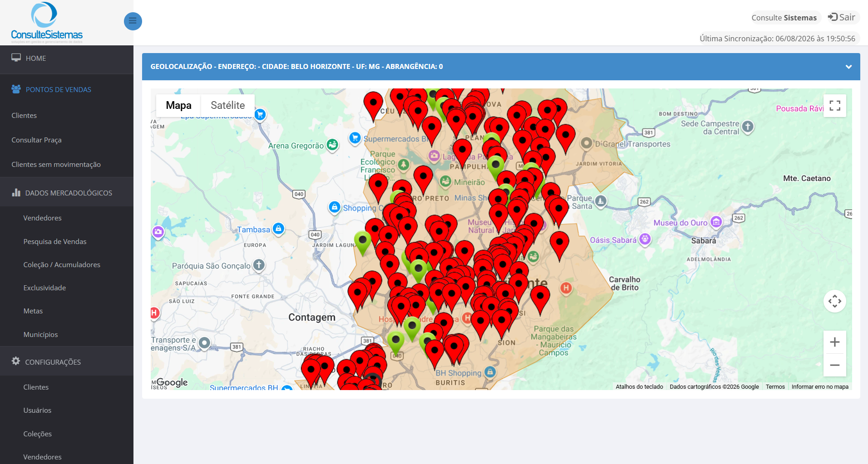The image size is (868, 464).
Task: Click the Arena Gregorão map marker icon
Action: coord(333,145)
